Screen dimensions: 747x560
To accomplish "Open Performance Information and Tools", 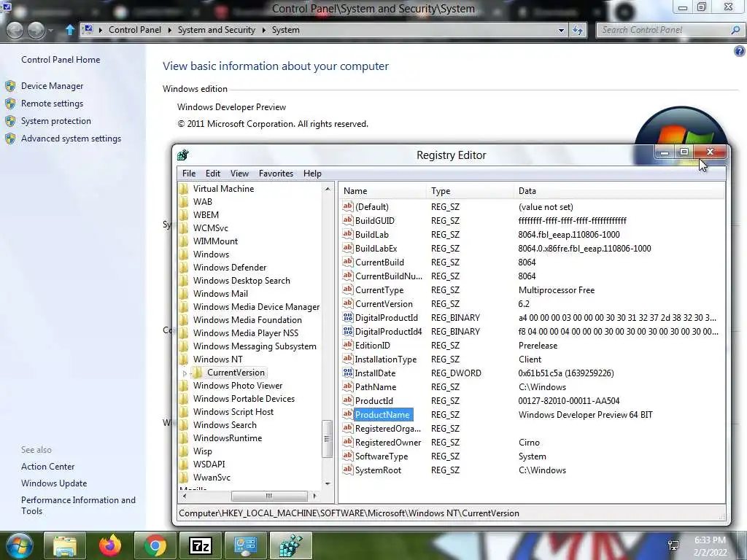I will [78, 505].
